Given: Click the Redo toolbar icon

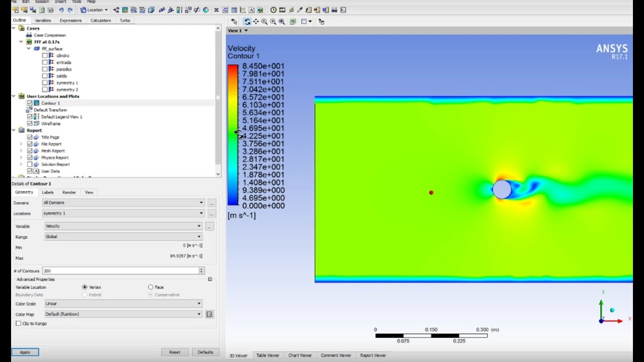Looking at the screenshot, I should pyautogui.click(x=70, y=10).
